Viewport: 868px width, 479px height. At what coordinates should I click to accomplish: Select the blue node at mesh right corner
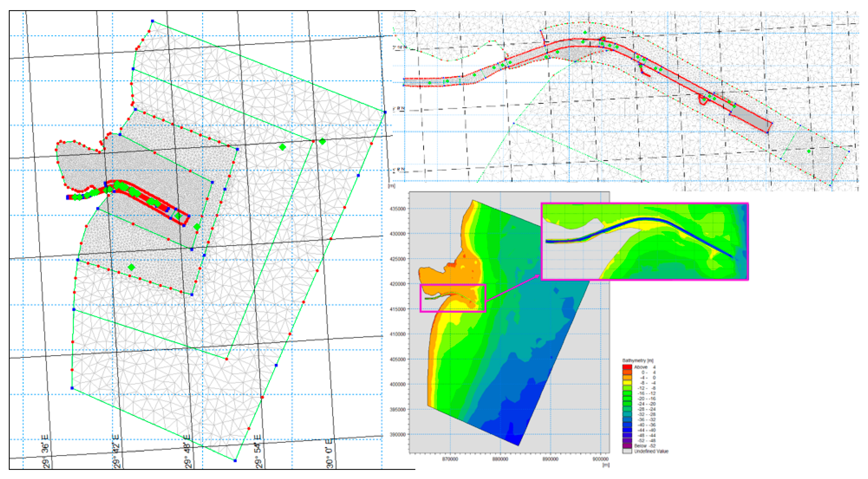click(385, 112)
